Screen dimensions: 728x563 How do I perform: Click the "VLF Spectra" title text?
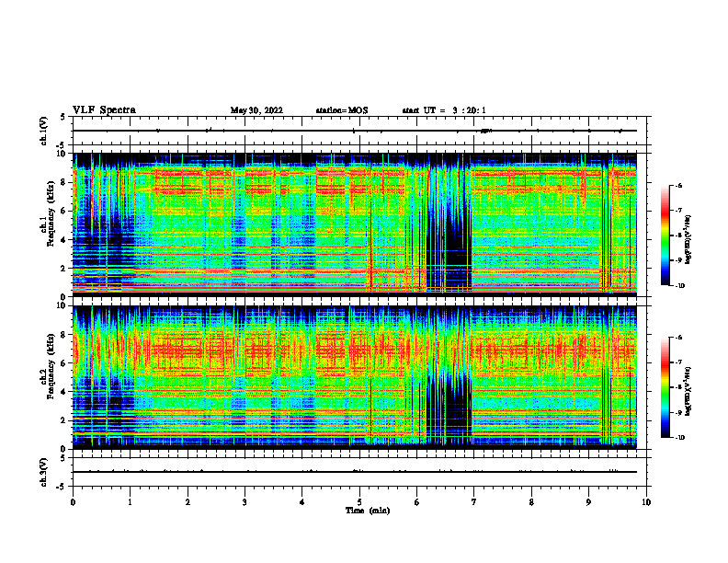pos(104,110)
